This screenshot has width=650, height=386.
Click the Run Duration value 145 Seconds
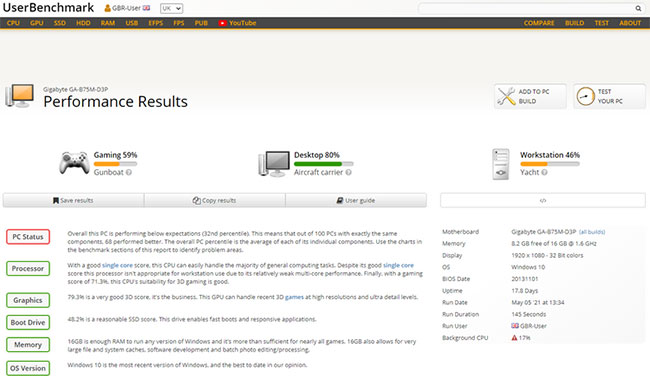pyautogui.click(x=529, y=314)
